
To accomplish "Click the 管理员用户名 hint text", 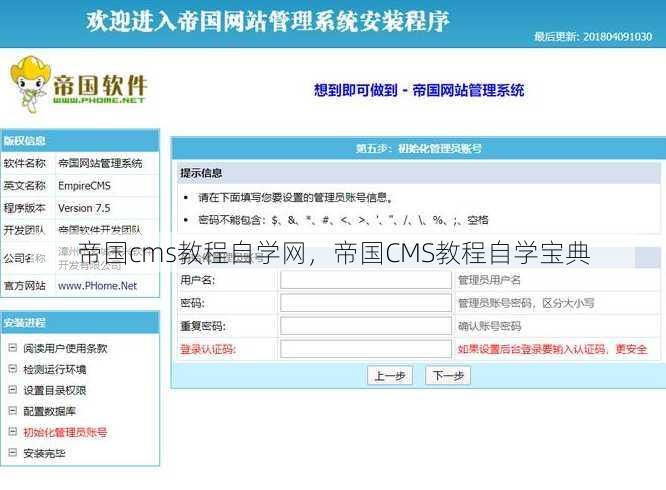I will (x=489, y=280).
